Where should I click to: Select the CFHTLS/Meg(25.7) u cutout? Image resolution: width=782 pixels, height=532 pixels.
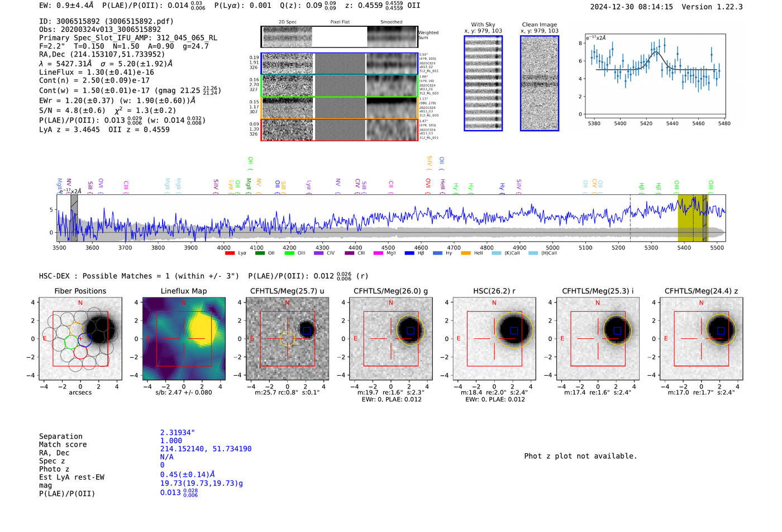coord(287,339)
